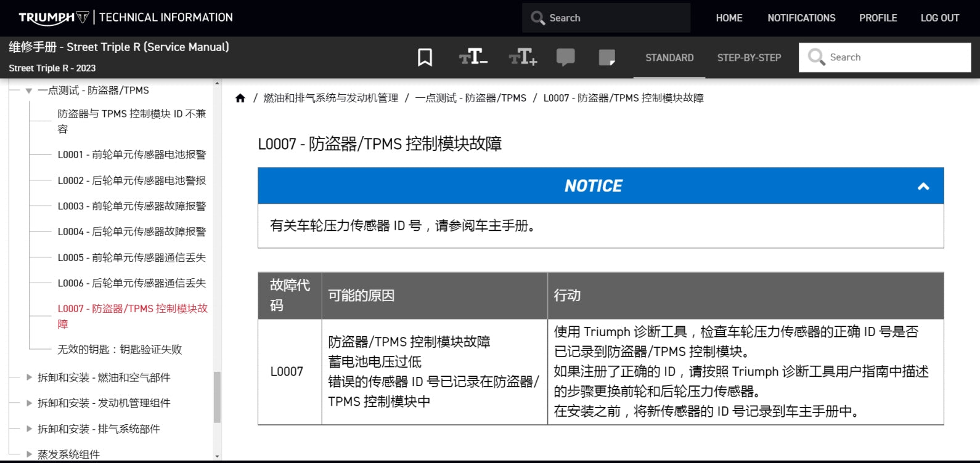Click the Triumph logo in header
The height and width of the screenshot is (463, 980).
tap(54, 18)
